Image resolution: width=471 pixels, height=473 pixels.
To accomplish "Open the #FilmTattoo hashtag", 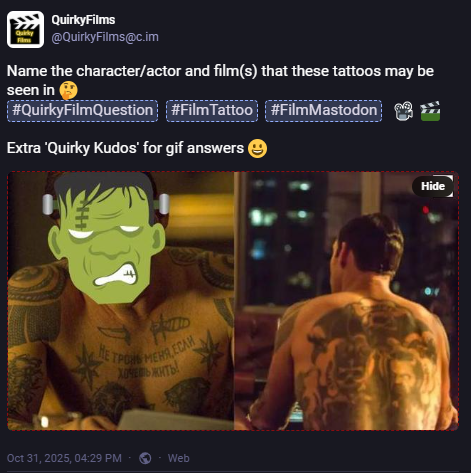I will click(x=212, y=110).
